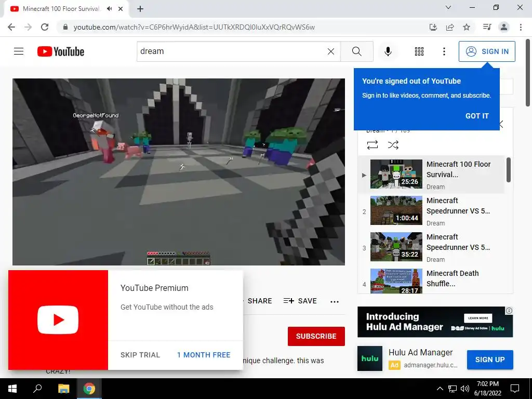Viewport: 532px width, 399px height.
Task: Bookmark this tab with star icon
Action: click(x=467, y=27)
